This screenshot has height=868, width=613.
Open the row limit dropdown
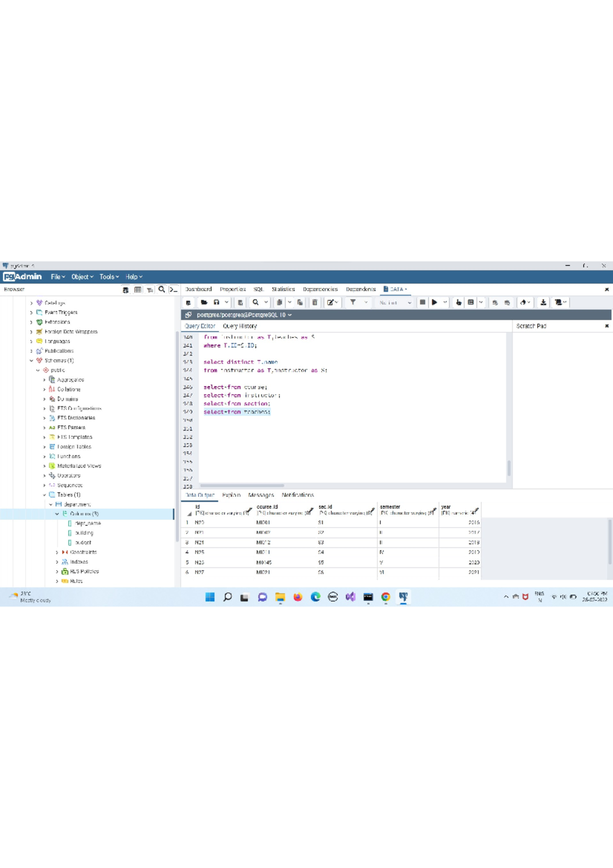click(x=395, y=303)
